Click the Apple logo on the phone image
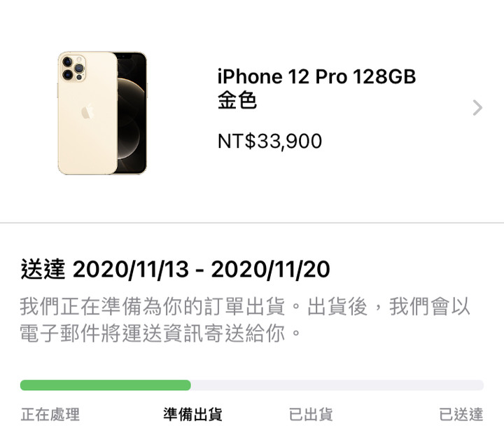The width and height of the screenshot is (504, 447). point(87,112)
